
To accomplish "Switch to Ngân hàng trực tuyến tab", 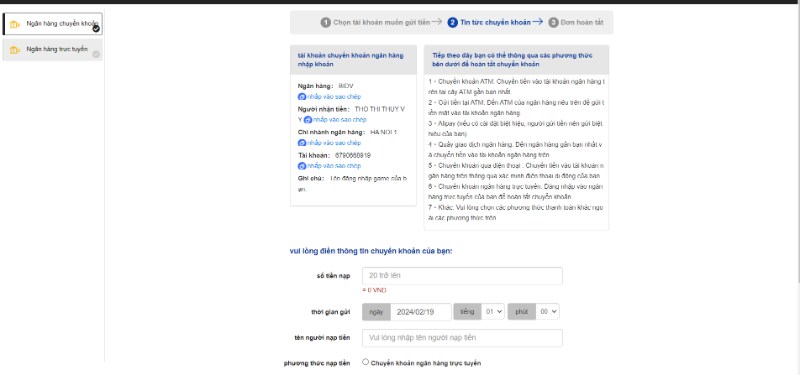I will tap(53, 49).
